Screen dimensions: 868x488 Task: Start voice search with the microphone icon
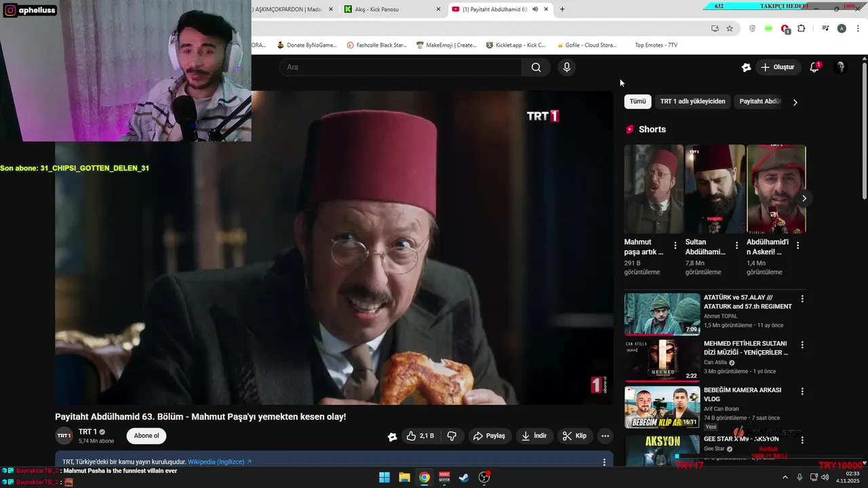tap(567, 67)
